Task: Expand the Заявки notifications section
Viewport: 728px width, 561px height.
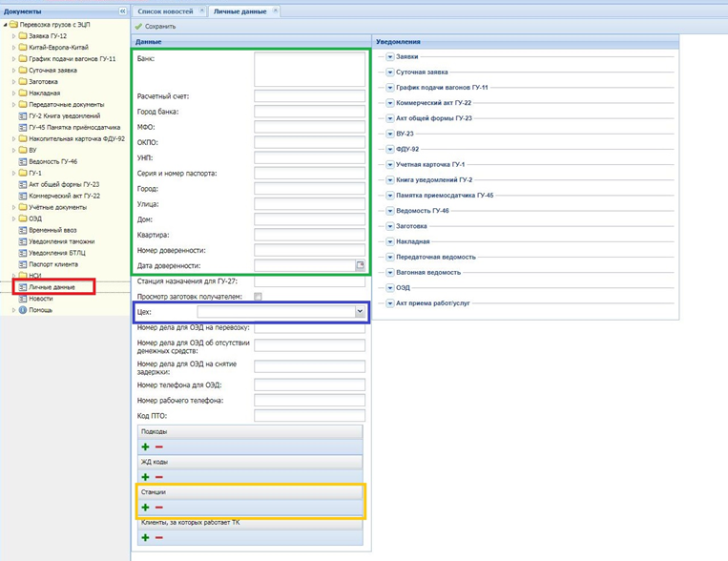Action: [390, 57]
